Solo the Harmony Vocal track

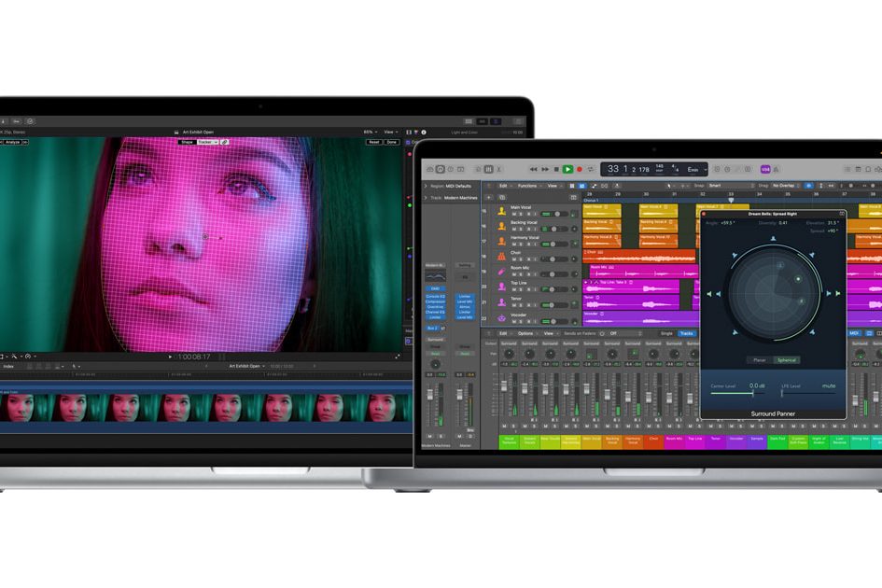(521, 244)
